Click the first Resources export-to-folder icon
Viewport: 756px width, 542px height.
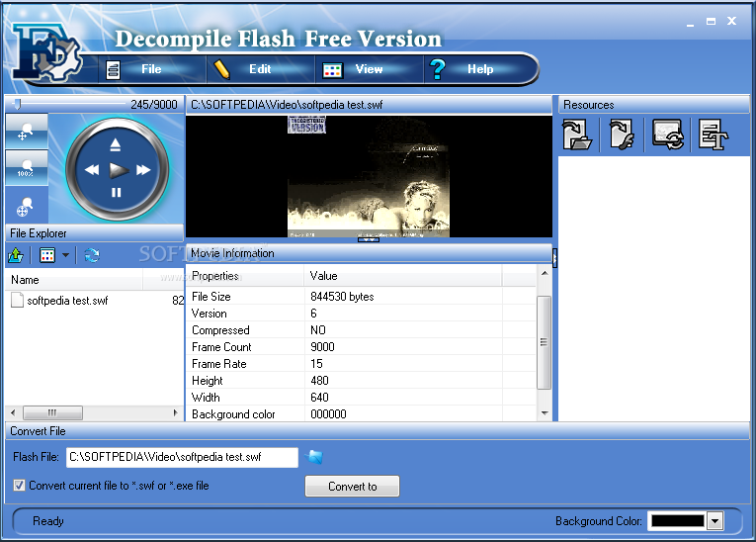577,135
